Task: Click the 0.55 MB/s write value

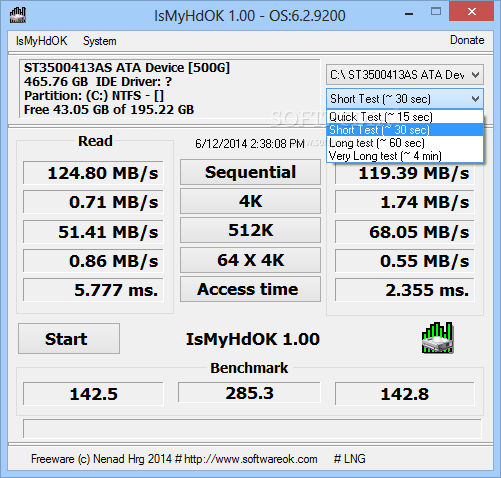Action: click(405, 261)
